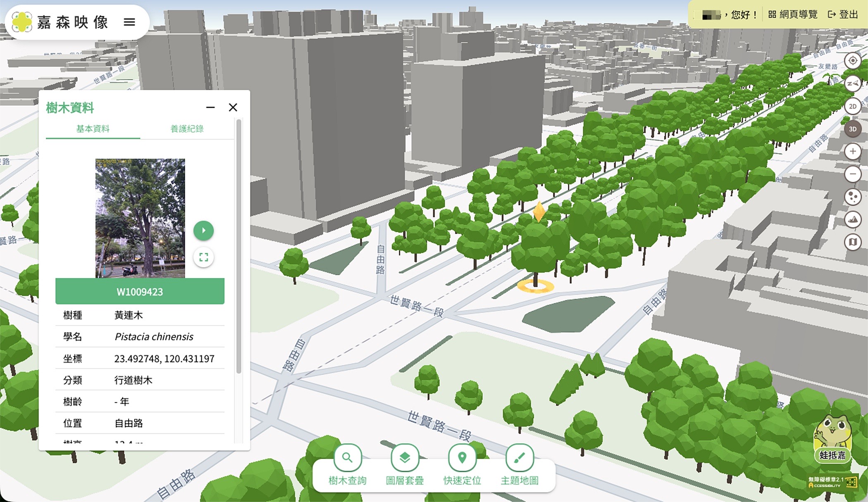Image resolution: width=868 pixels, height=502 pixels.
Task: Locate my current position on map
Action: click(852, 61)
